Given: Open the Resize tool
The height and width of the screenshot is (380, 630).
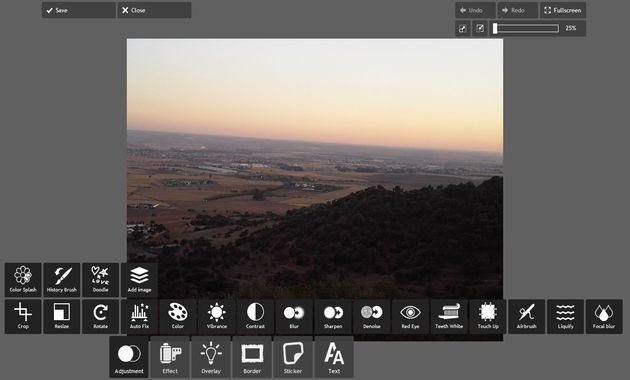Looking at the screenshot, I should pyautogui.click(x=61, y=316).
